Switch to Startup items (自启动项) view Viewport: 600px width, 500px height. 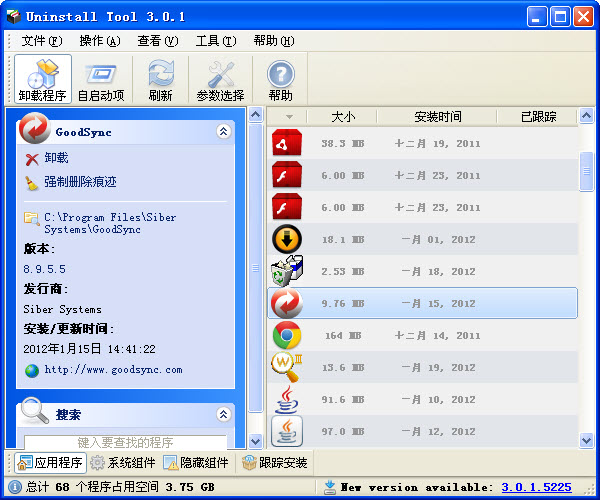click(101, 79)
